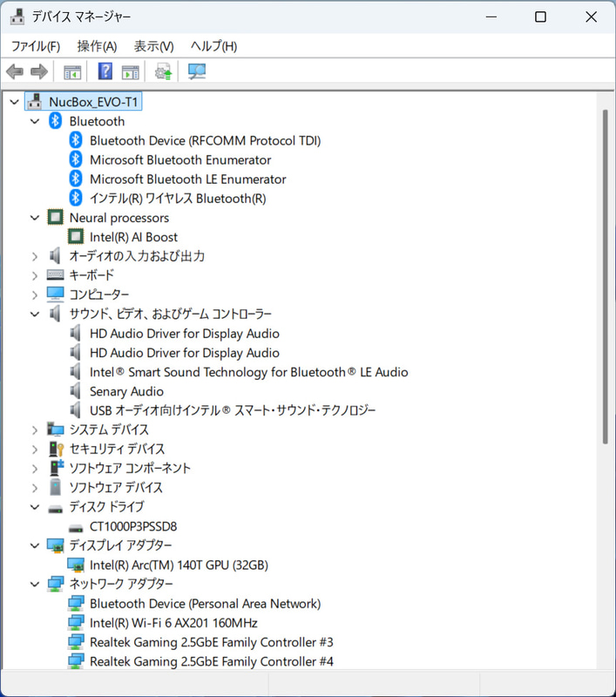Screen dimensions: 616x697
Task: Click the ディスプレイ アダプター category icon
Action: click(56, 545)
